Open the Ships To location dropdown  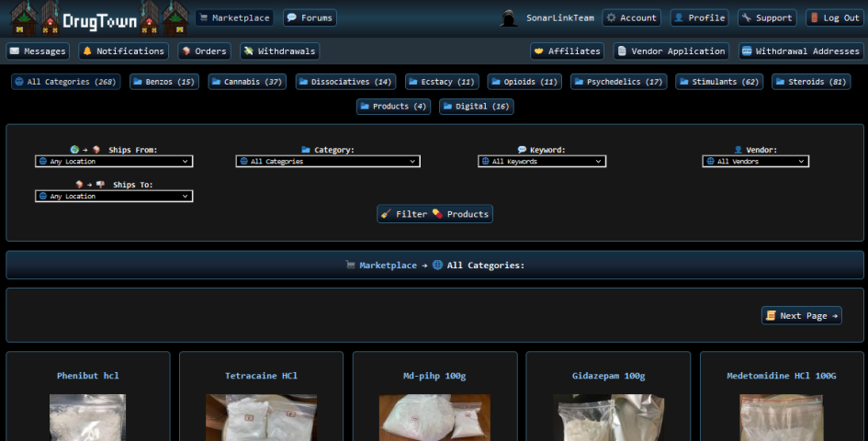pyautogui.click(x=114, y=197)
